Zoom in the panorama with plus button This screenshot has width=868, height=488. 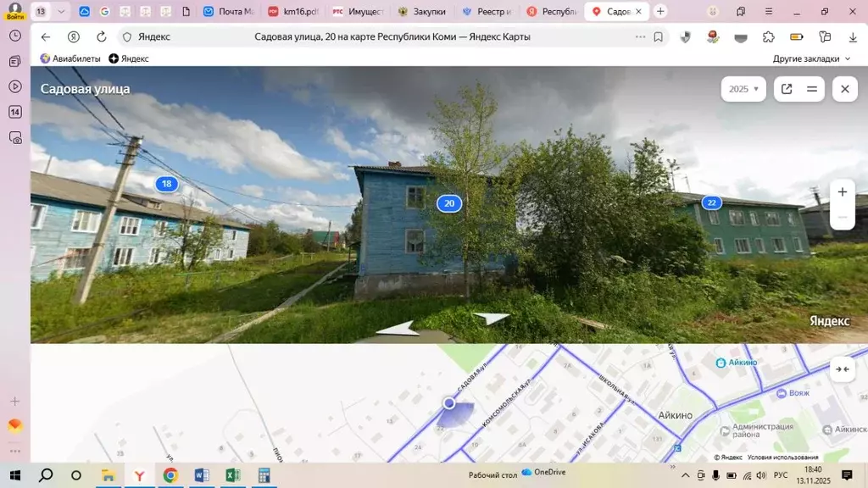(842, 192)
